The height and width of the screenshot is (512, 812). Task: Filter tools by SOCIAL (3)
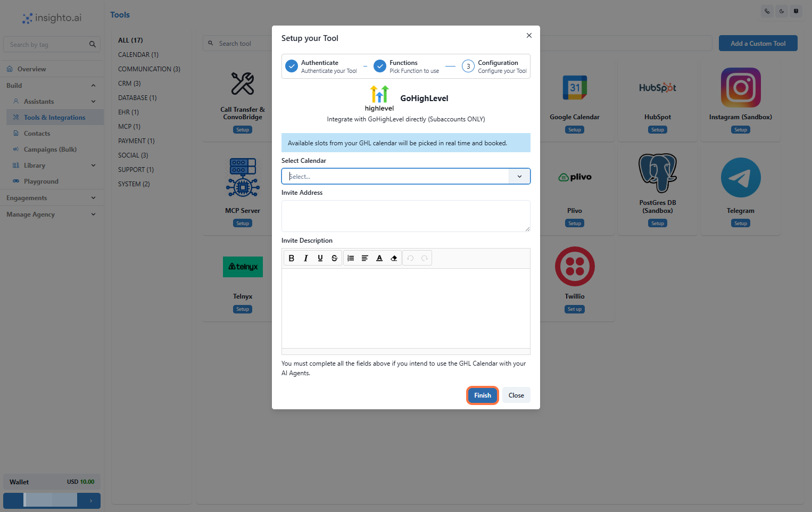(x=133, y=155)
